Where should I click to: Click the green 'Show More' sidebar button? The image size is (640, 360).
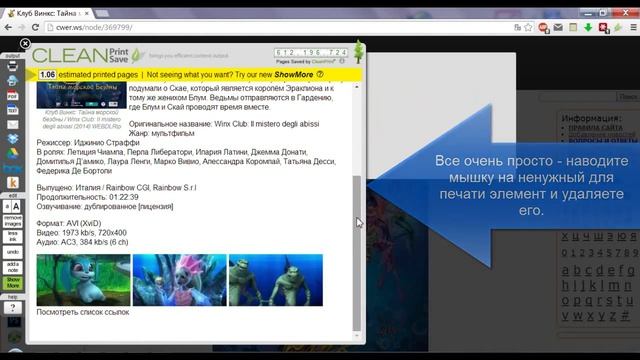tap(13, 283)
